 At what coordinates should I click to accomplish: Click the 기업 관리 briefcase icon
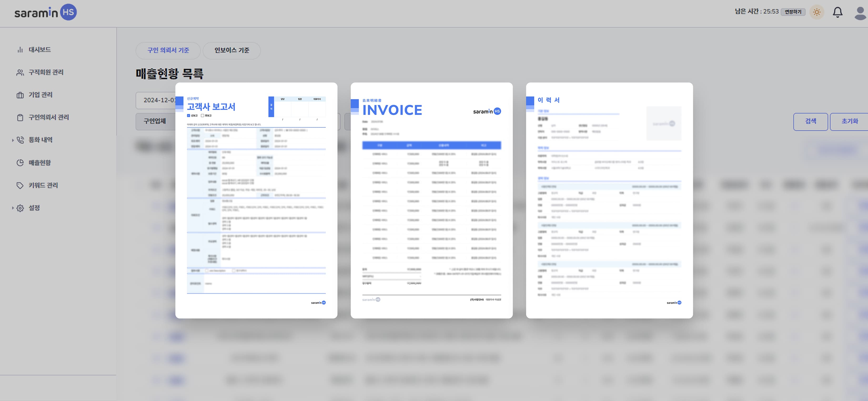click(20, 95)
